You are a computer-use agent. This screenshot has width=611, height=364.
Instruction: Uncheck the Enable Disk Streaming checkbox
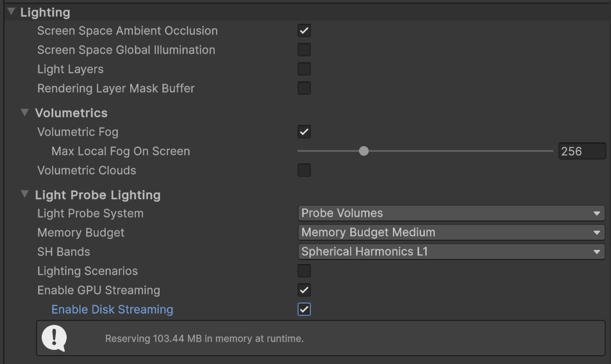pyautogui.click(x=304, y=310)
